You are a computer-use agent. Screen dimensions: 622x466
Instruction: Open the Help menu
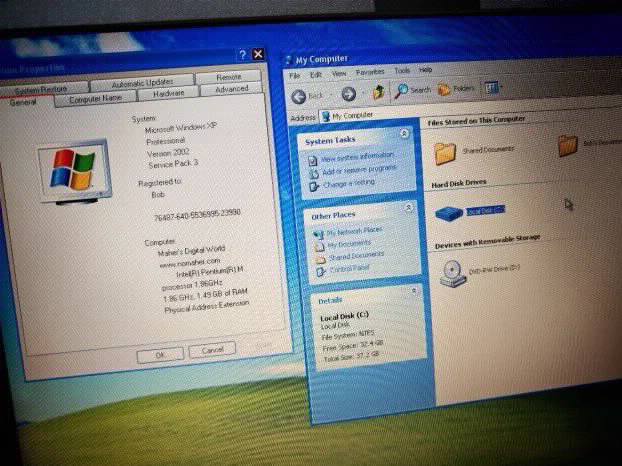click(x=425, y=70)
